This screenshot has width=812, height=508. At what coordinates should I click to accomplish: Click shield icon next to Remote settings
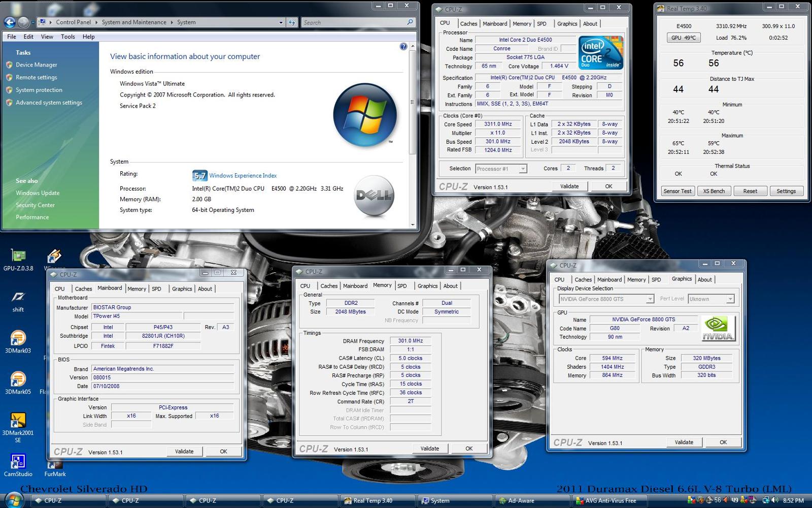(x=9, y=77)
